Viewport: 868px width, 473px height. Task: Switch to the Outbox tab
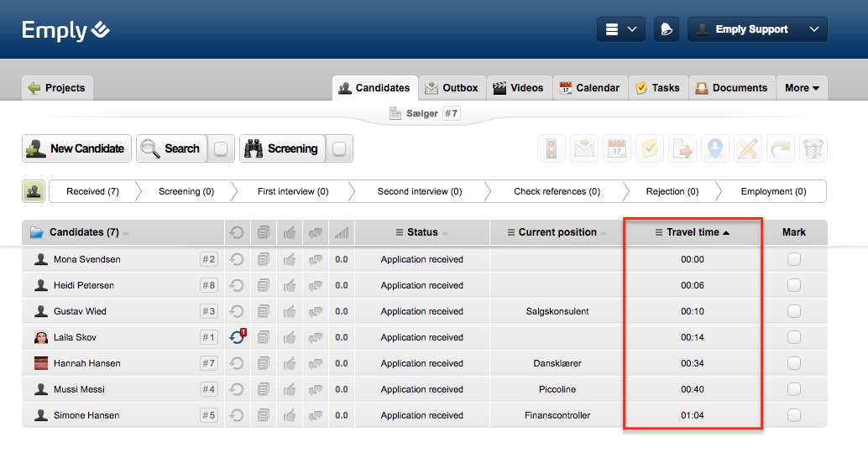coord(452,88)
